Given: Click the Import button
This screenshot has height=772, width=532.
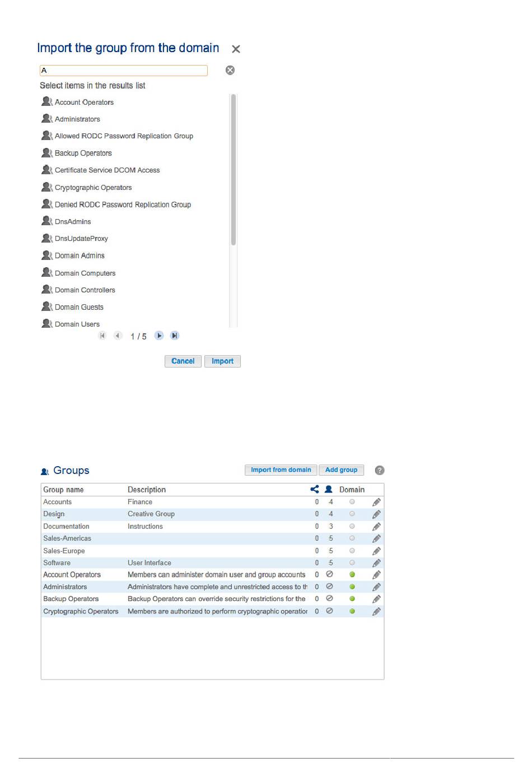Looking at the screenshot, I should point(222,361).
